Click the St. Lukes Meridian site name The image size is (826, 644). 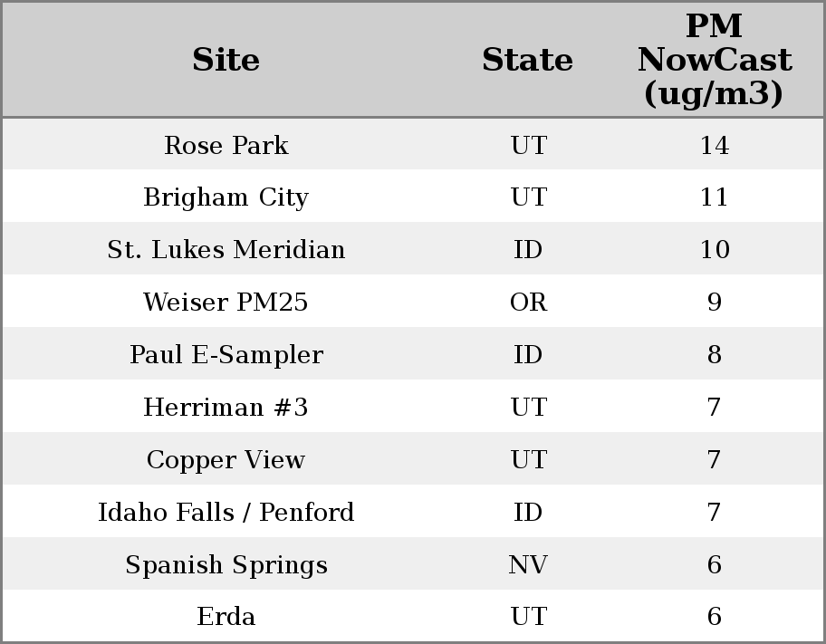226,250
